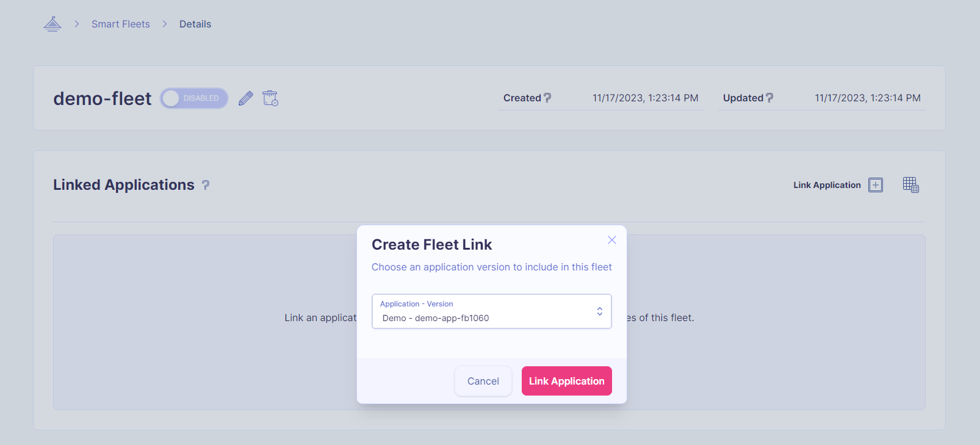
Task: Click the up-down arrows on version selector
Action: 600,311
